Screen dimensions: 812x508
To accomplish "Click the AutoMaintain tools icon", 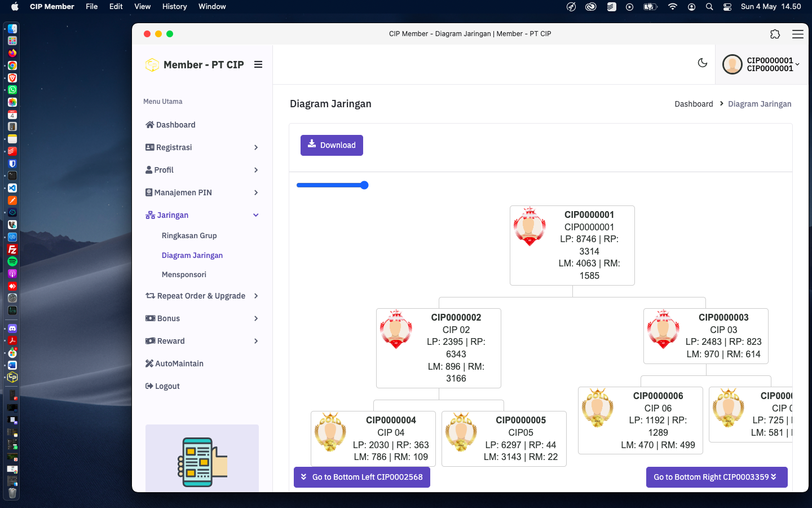I will 149,364.
